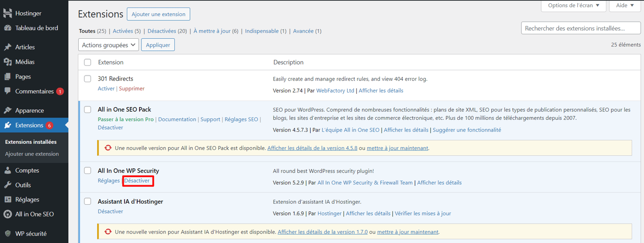Image resolution: width=644 pixels, height=243 pixels.
Task: Check the All In One WP Security checkbox
Action: (88, 171)
